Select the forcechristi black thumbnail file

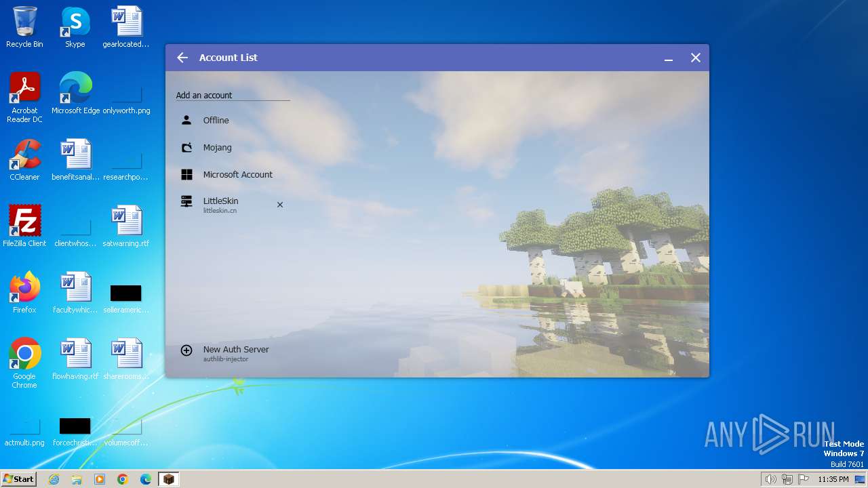[x=75, y=432]
